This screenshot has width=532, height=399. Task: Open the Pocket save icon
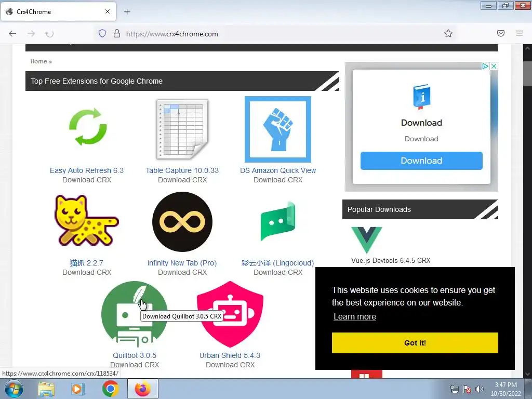point(501,33)
